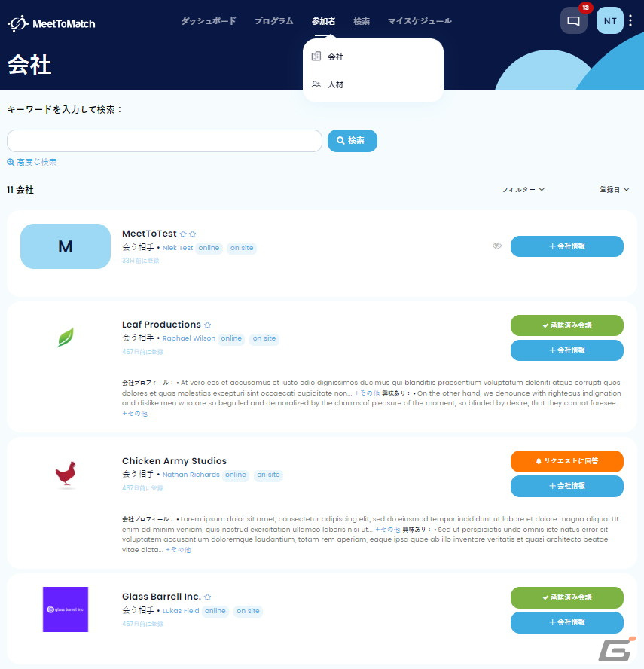Viewport: 644px width, 669px height.
Task: Toggle the Glass Barrell Inc. star
Action: point(208,597)
